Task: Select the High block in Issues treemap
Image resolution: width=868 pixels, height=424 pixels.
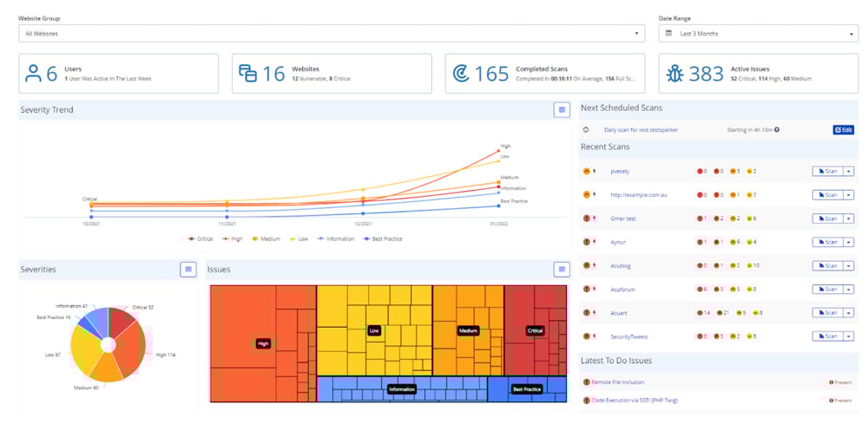Action: (263, 343)
